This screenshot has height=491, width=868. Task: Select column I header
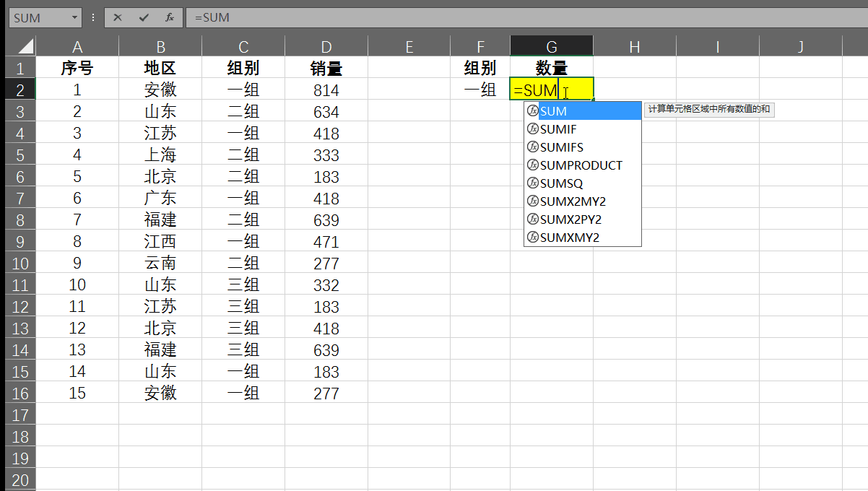[718, 47]
